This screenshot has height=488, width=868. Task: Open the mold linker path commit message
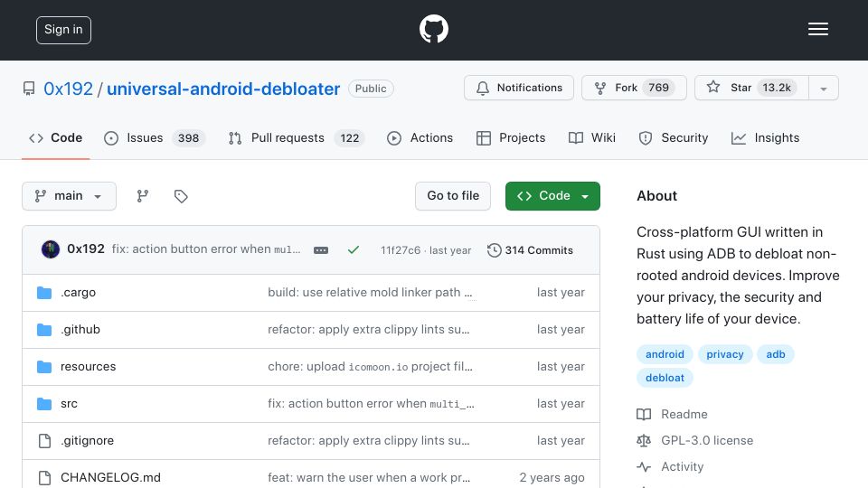(370, 292)
